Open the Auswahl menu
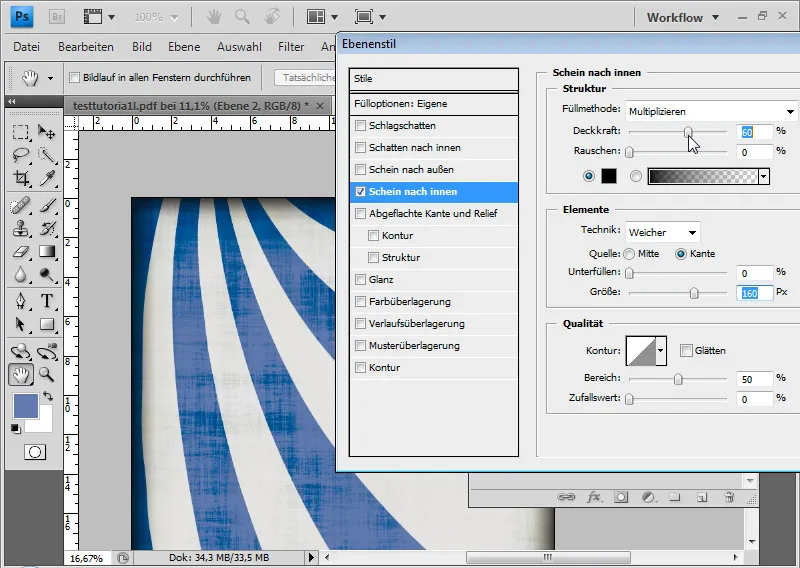This screenshot has width=800, height=568. (239, 46)
